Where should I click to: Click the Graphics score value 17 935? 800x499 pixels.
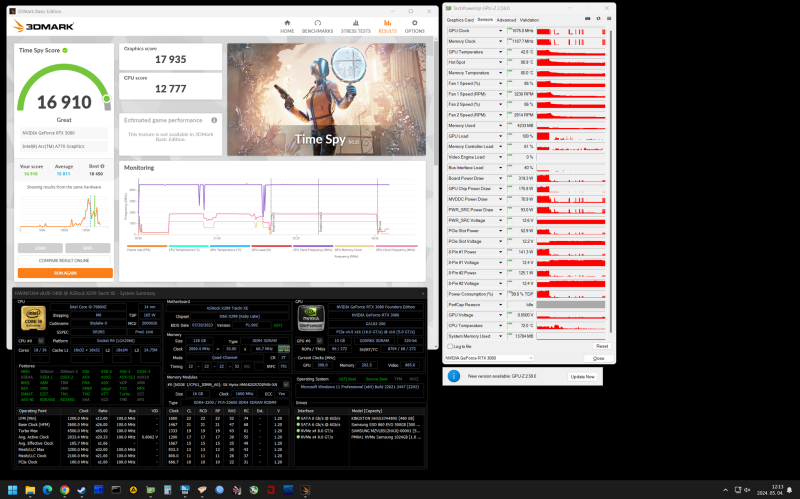pos(170,60)
